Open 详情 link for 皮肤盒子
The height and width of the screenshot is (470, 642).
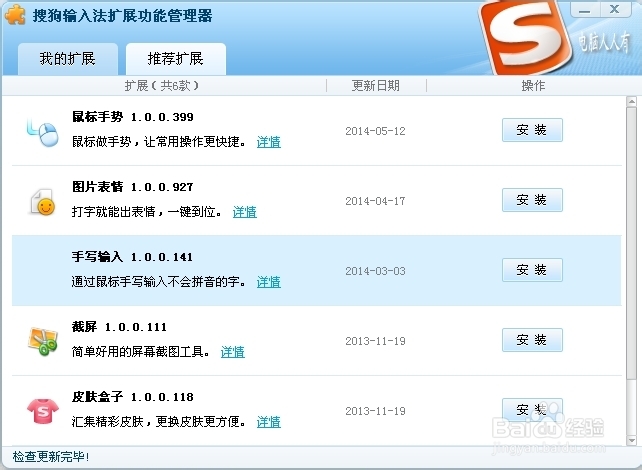tap(269, 422)
